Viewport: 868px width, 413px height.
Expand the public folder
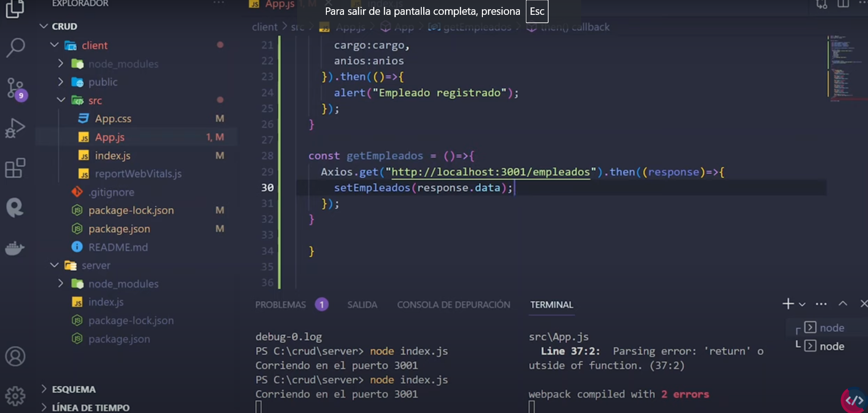(61, 82)
